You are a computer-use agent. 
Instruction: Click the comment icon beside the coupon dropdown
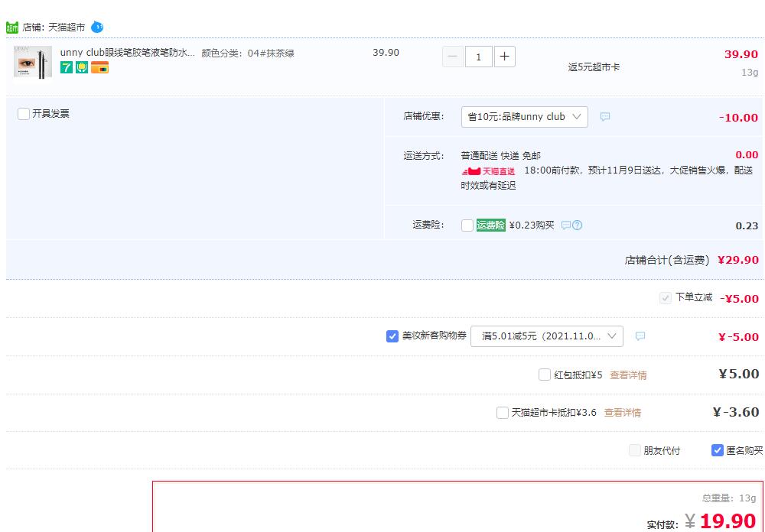tap(640, 336)
